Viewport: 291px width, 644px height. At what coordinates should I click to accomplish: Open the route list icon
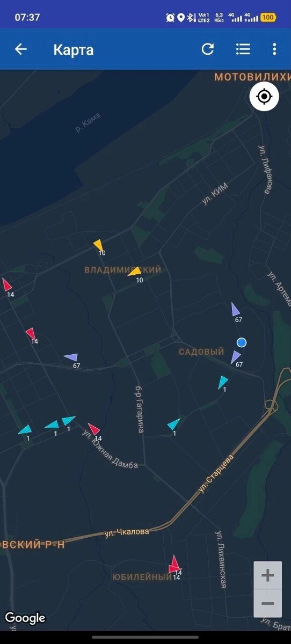pos(243,49)
